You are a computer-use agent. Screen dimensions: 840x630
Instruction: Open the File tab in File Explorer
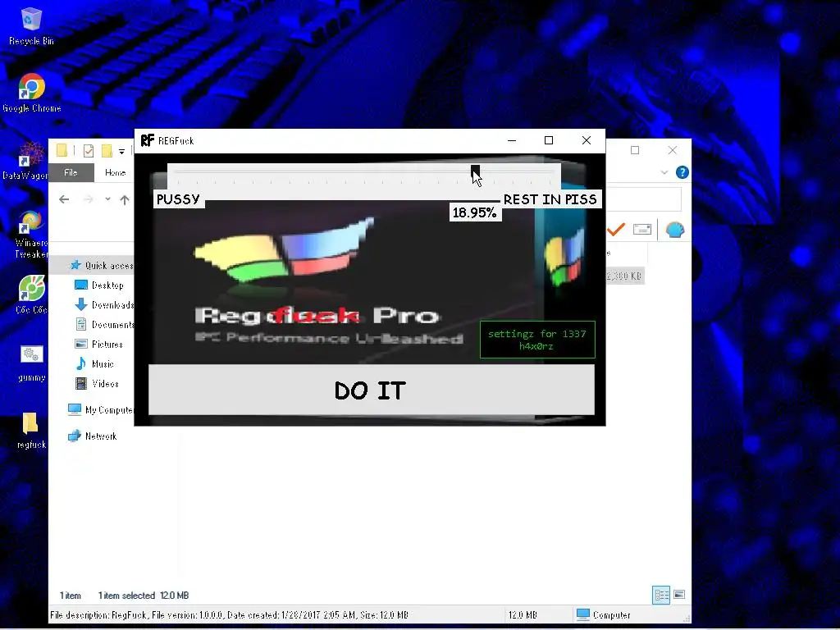71,172
